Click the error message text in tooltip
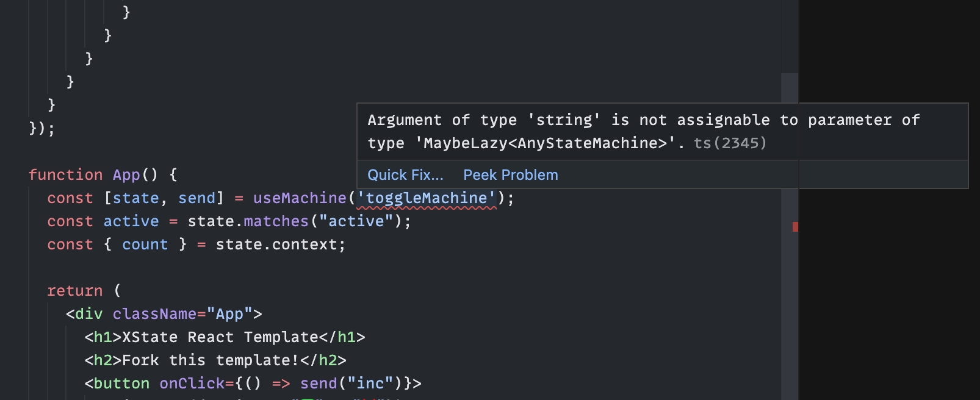This screenshot has width=980, height=400. click(x=644, y=132)
